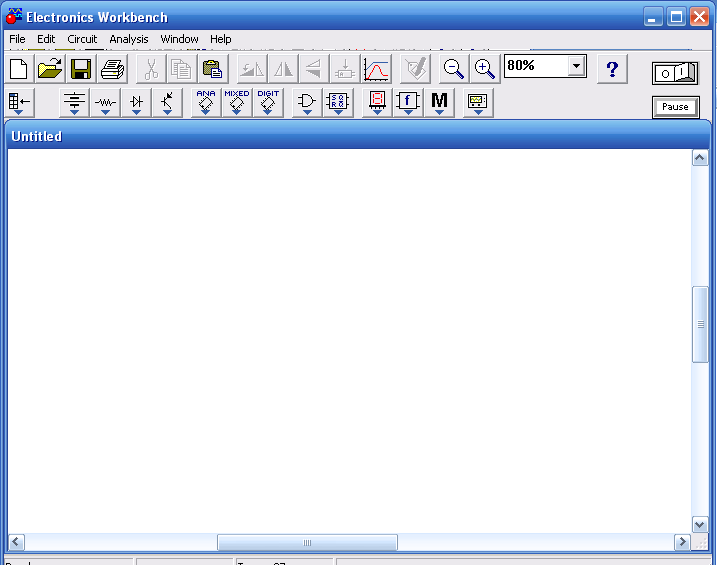
Task: Open the Indicators parts bin
Action: (377, 103)
